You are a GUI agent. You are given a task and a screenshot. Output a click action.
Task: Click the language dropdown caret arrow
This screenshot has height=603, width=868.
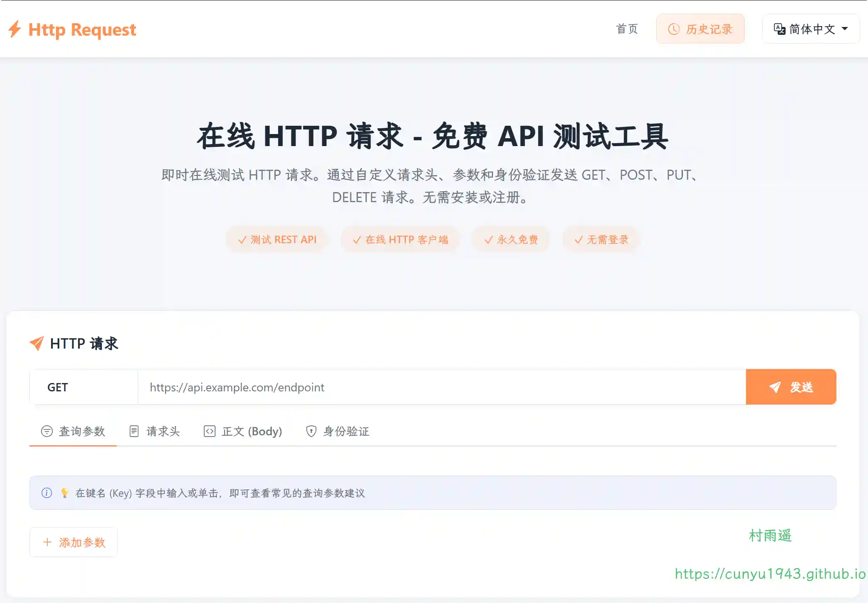coord(845,29)
